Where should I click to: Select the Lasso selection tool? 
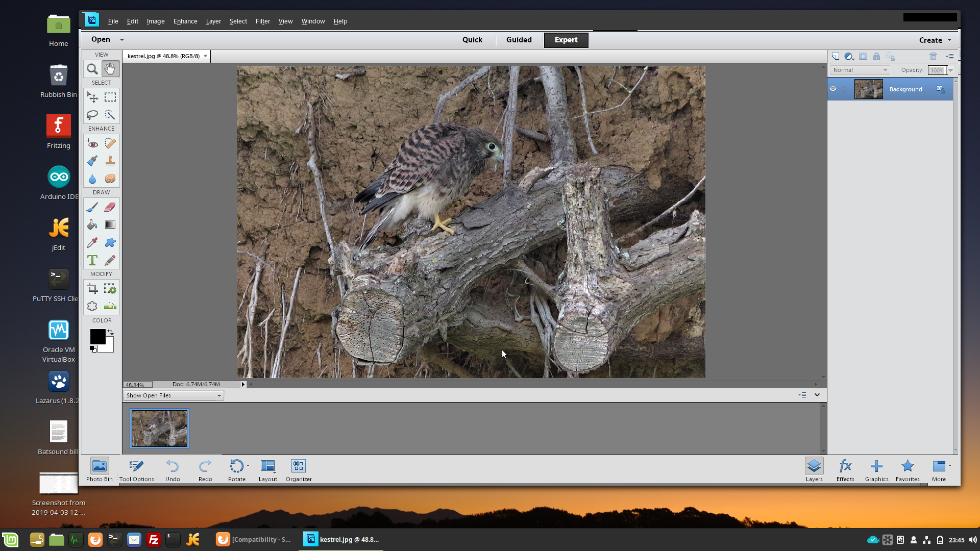click(92, 114)
